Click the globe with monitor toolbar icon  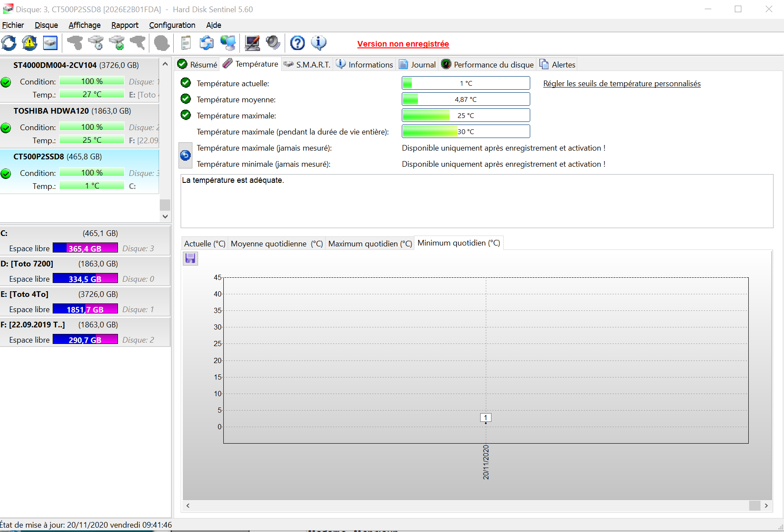click(x=228, y=43)
